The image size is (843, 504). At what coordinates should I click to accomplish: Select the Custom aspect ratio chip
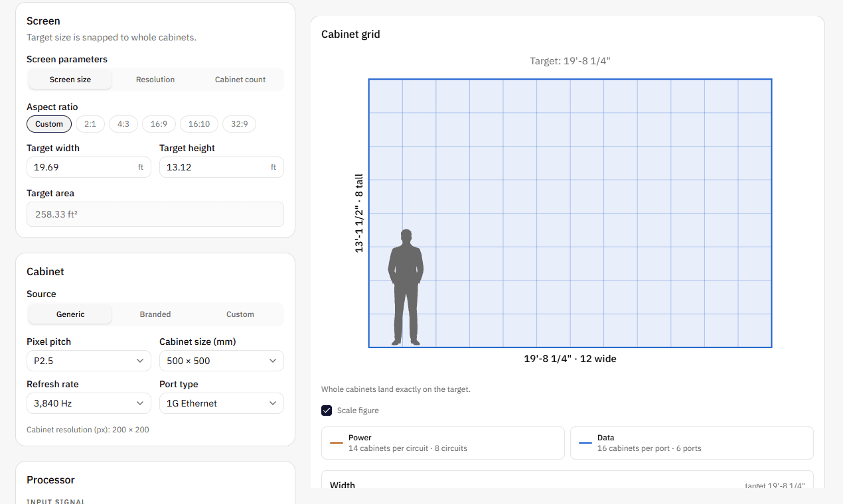pyautogui.click(x=49, y=124)
